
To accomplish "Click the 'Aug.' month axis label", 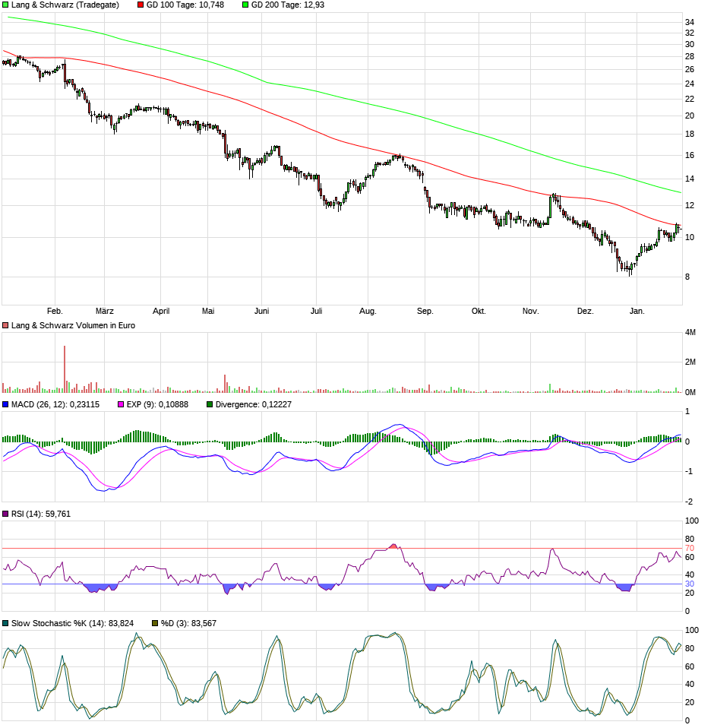I will (x=368, y=312).
